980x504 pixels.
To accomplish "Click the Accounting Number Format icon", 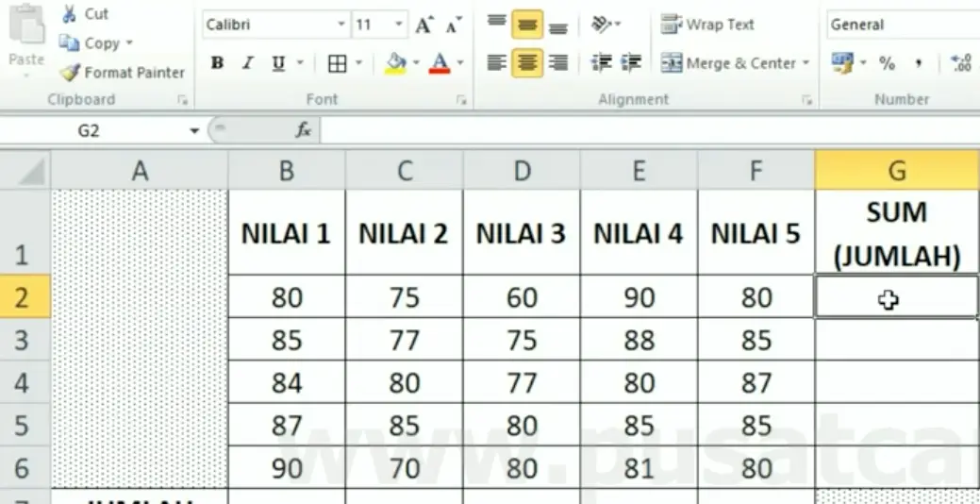I will [x=842, y=63].
